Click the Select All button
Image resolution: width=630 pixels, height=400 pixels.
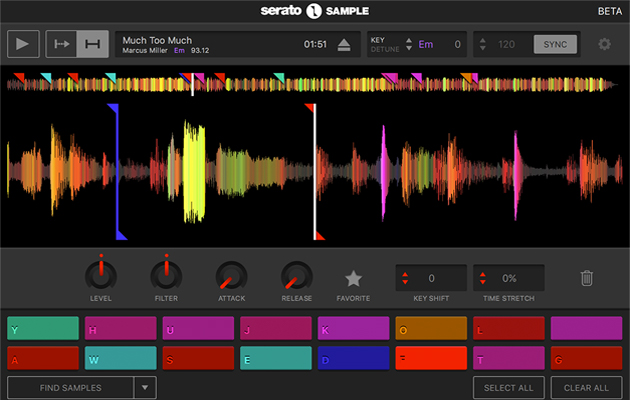coord(508,387)
